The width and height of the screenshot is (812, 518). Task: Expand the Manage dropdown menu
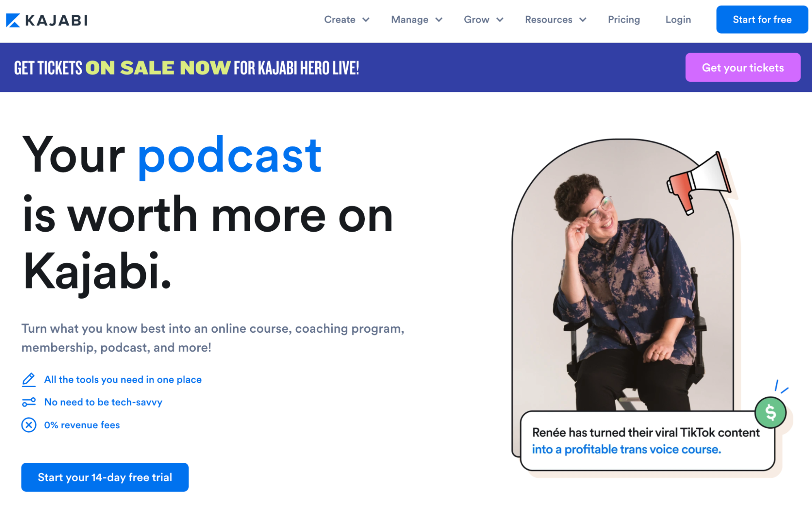(x=415, y=20)
